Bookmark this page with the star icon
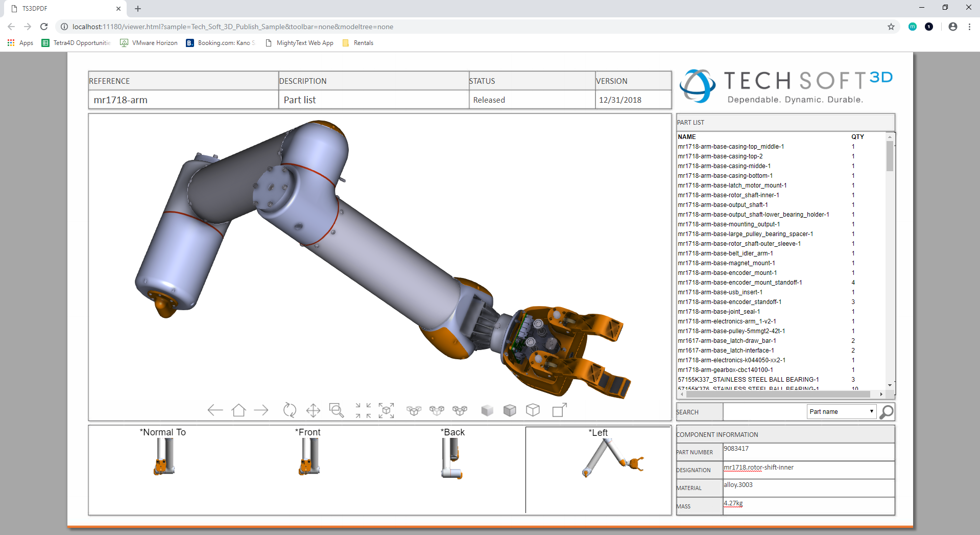The height and width of the screenshot is (535, 980). 891,27
